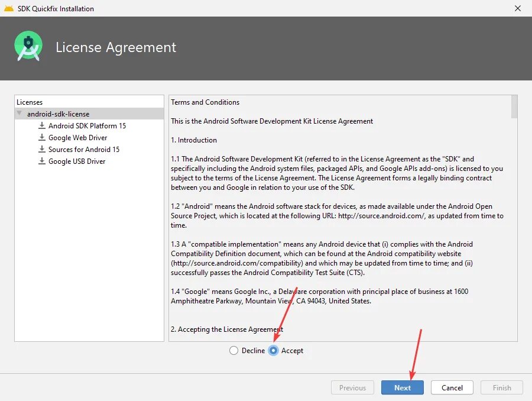
Task: Close the SDK Quickfix Installation dialog
Action: 518,8
